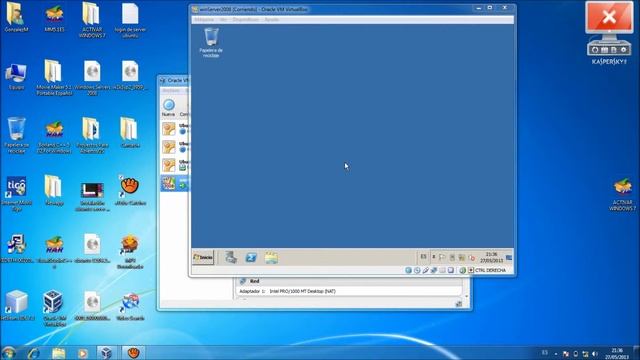This screenshot has height=360, width=640.
Task: Show hidden icons arrow in host tray
Action: point(556,353)
